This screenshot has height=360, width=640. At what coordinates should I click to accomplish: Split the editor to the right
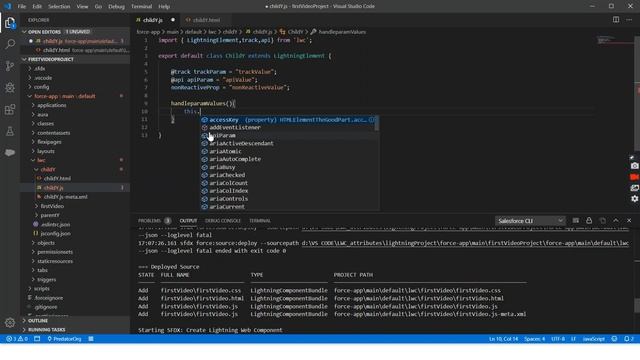(616, 20)
